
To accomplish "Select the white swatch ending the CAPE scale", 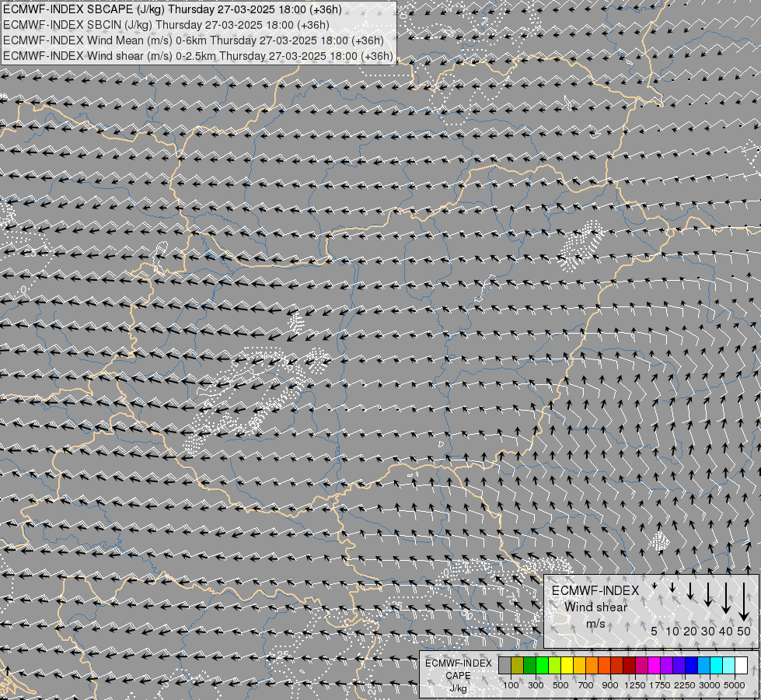I will coord(741,666).
